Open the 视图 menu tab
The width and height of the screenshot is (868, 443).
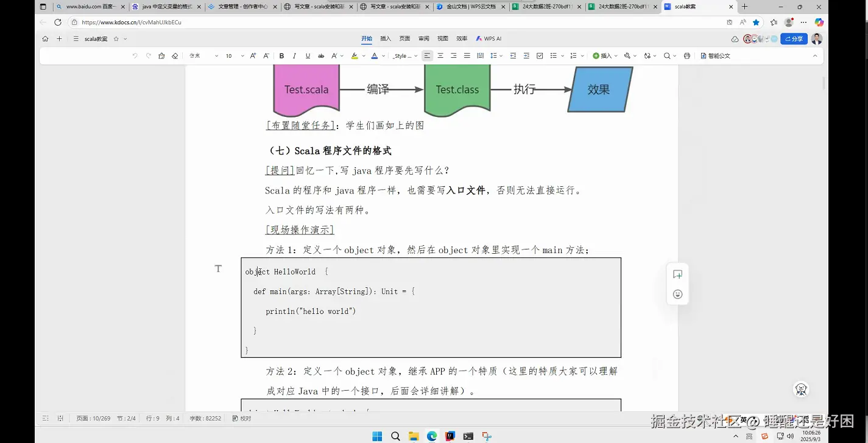pos(442,38)
